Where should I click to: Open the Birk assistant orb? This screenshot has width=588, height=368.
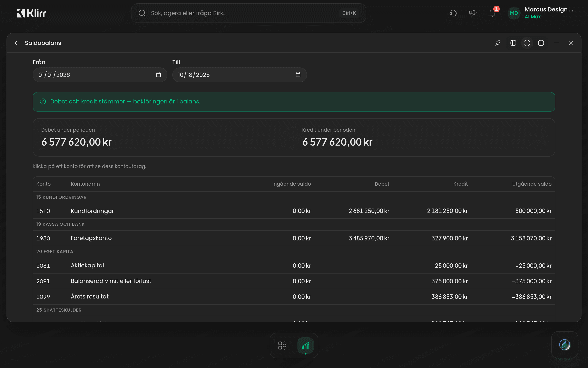pyautogui.click(x=565, y=345)
